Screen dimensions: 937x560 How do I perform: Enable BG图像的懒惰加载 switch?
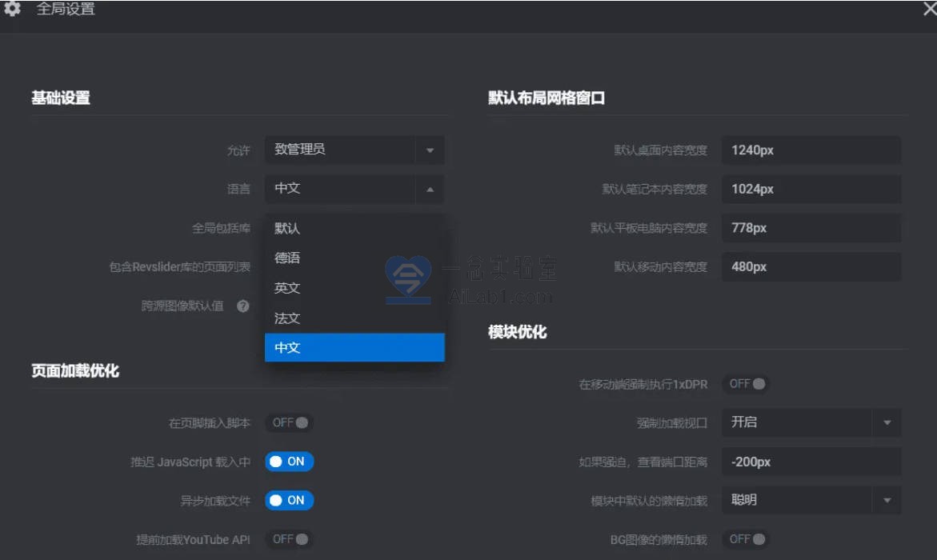pyautogui.click(x=747, y=539)
